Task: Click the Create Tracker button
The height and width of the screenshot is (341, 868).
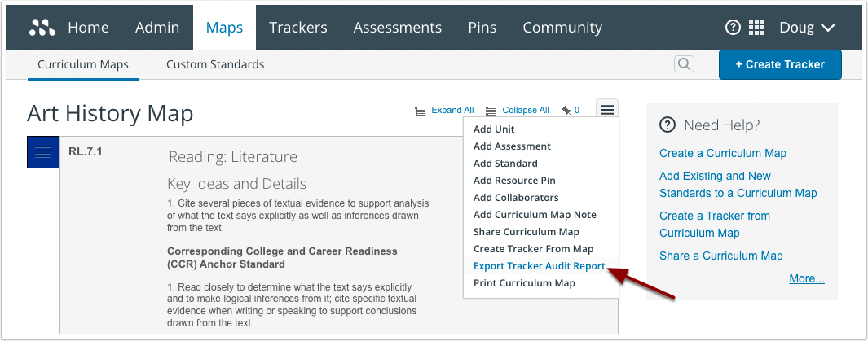Action: tap(779, 64)
